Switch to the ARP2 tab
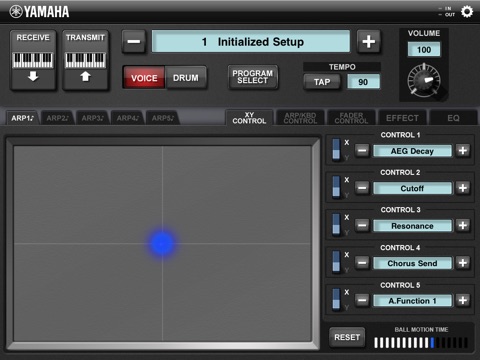Screen dimensions: 480x360 click(x=57, y=118)
